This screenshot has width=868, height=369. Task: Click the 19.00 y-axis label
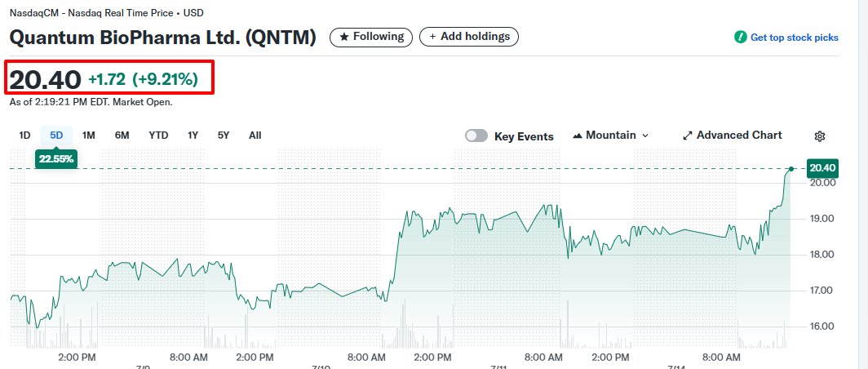point(822,219)
